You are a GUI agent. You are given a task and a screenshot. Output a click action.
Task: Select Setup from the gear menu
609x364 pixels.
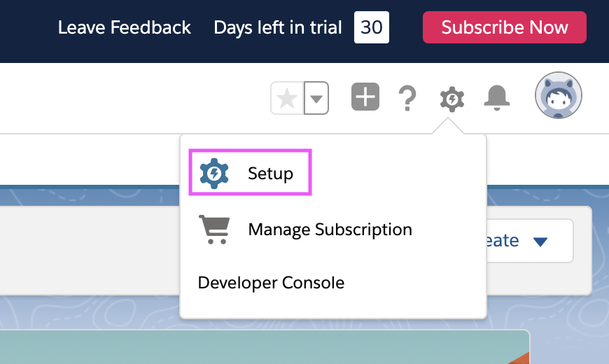pyautogui.click(x=270, y=173)
